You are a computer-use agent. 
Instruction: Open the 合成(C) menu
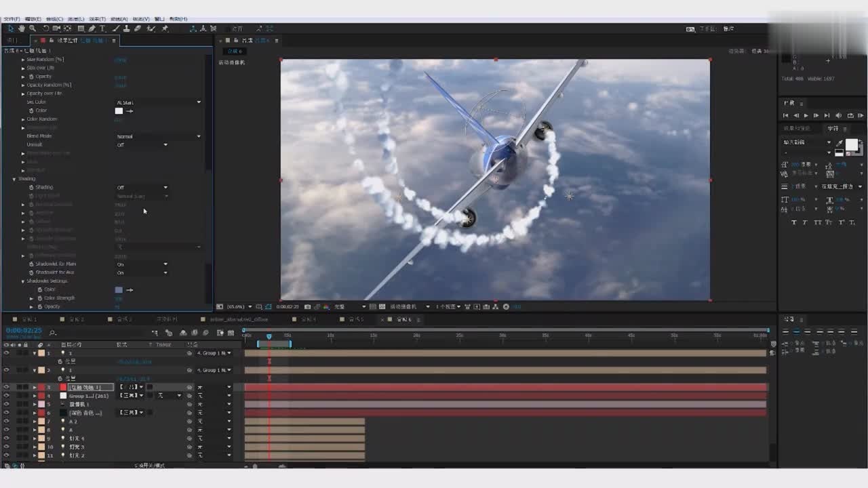pyautogui.click(x=54, y=19)
